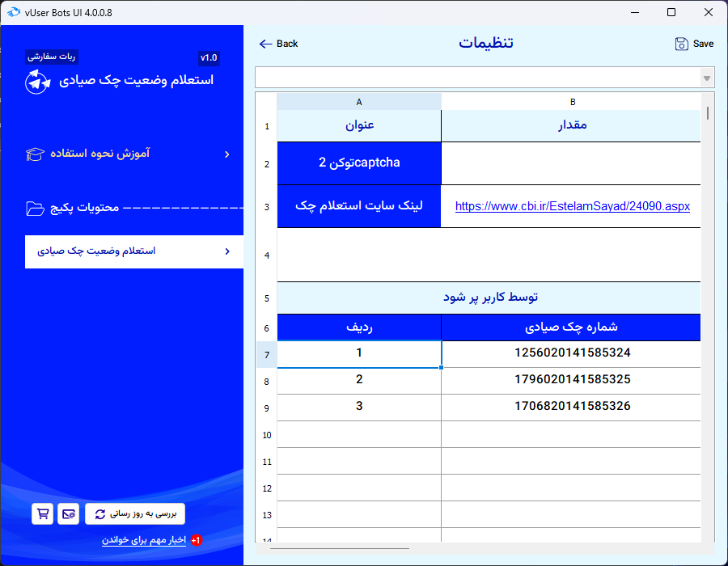Image resolution: width=728 pixels, height=566 pixels.
Task: Minimize the vUser Bots UI window
Action: point(635,12)
